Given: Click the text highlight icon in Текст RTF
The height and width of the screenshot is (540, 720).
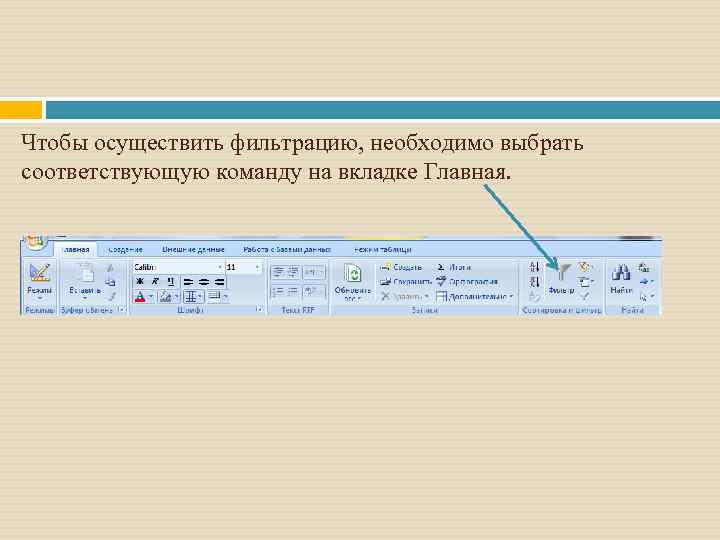Looking at the screenshot, I should [314, 292].
